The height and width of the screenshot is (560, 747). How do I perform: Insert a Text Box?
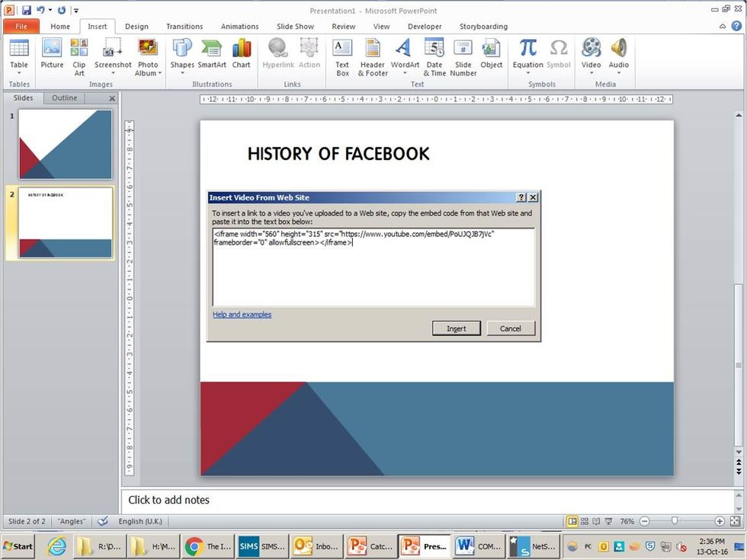[342, 56]
